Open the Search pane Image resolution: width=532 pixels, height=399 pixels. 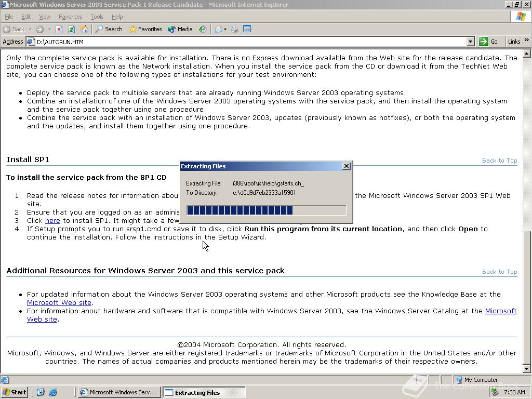109,29
